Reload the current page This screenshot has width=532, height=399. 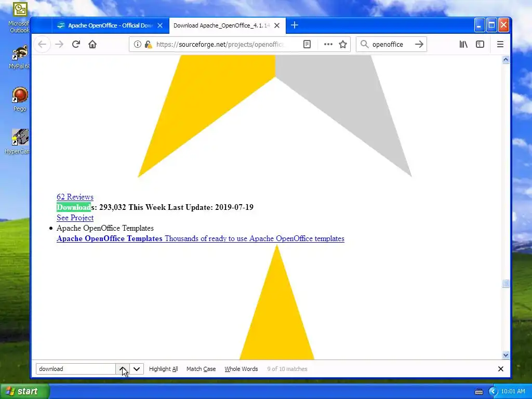pos(76,44)
